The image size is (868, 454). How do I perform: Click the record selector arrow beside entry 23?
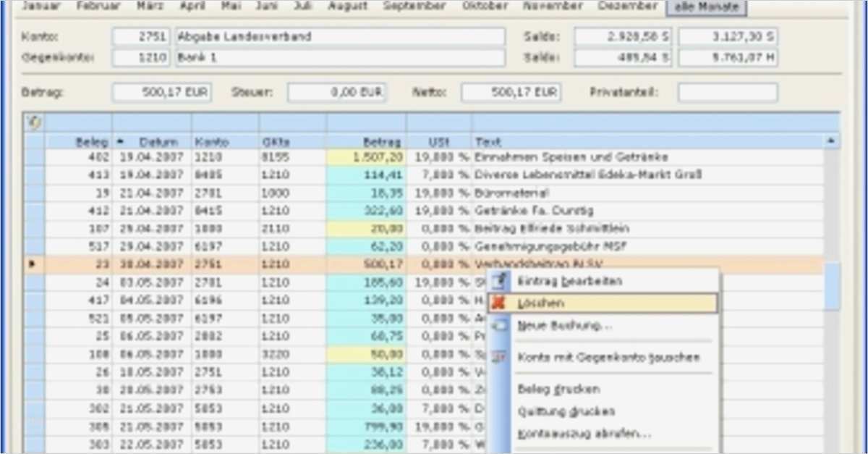point(33,264)
